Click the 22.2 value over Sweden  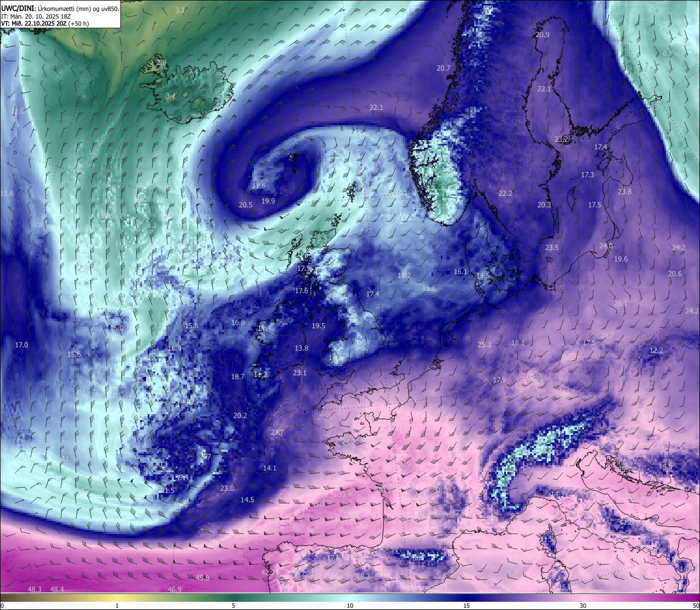tap(505, 193)
